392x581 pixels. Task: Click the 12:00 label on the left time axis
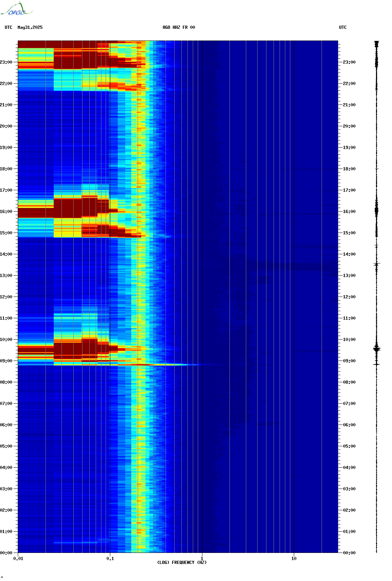click(x=6, y=297)
